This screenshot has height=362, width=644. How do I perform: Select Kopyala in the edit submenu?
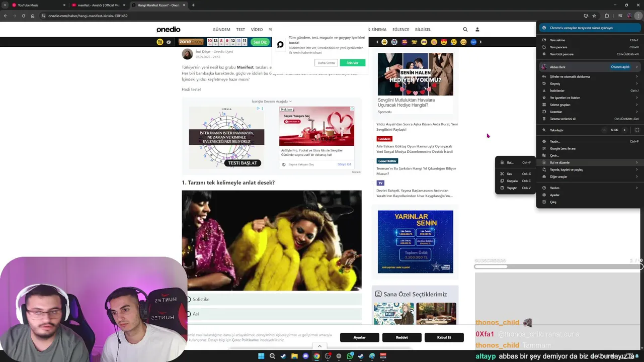[x=516, y=180]
